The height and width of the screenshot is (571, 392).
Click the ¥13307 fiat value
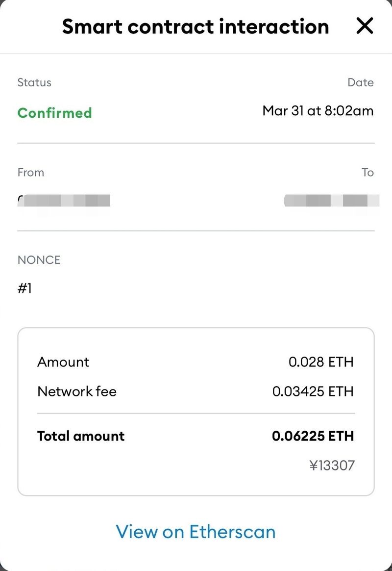331,465
